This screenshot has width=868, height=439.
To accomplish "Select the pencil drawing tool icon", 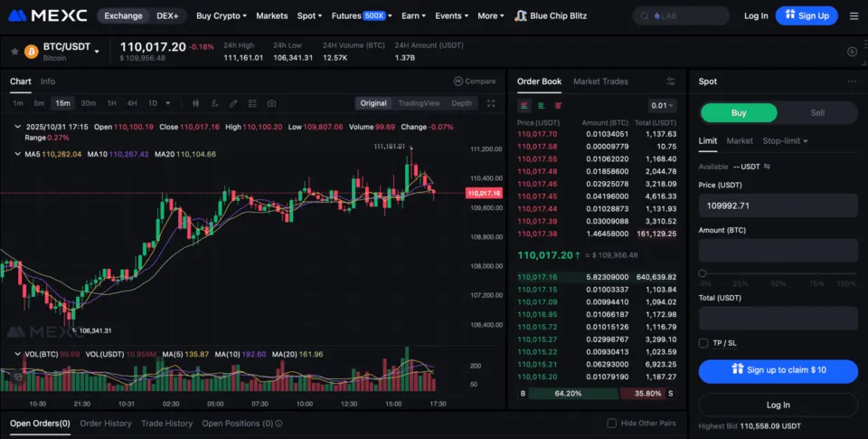I will (x=233, y=104).
